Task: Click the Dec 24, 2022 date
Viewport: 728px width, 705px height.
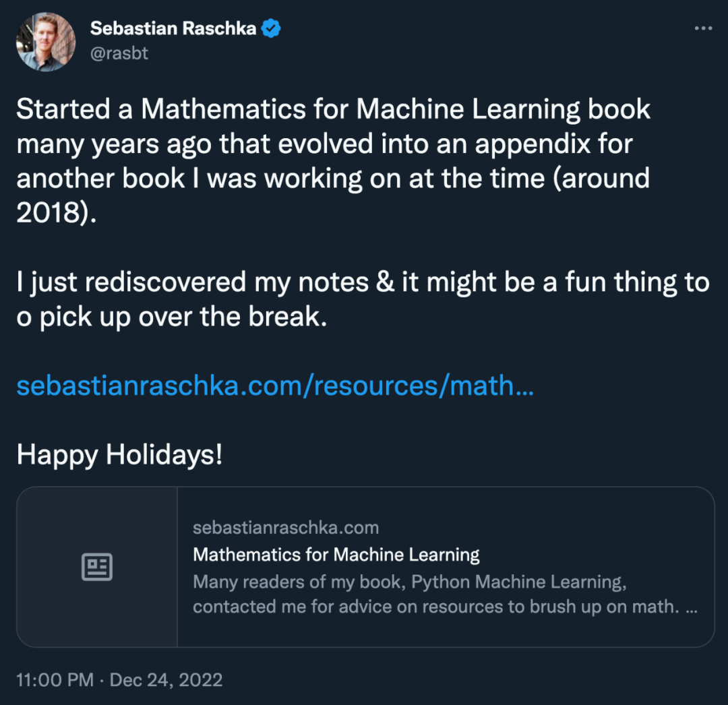Action: pos(166,680)
